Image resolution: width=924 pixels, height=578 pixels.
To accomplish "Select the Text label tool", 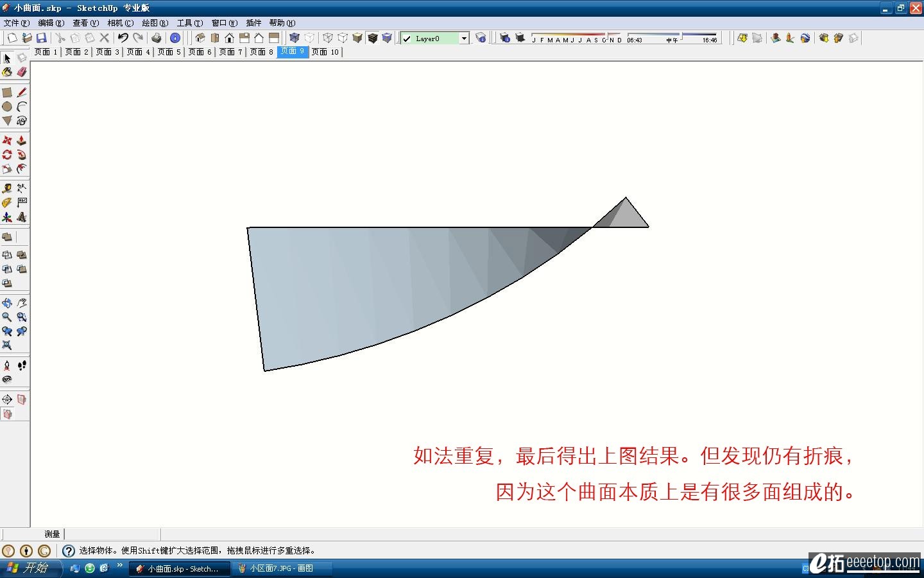I will [x=21, y=202].
